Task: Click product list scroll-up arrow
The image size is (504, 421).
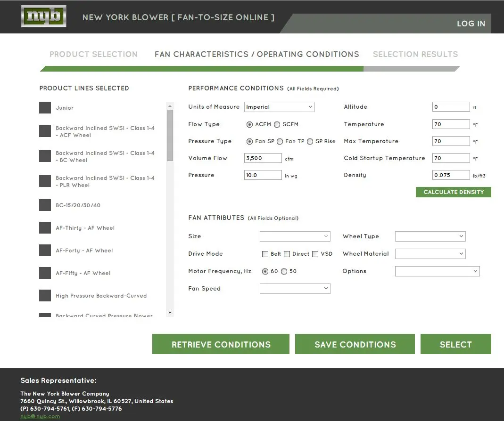Action: [x=170, y=105]
